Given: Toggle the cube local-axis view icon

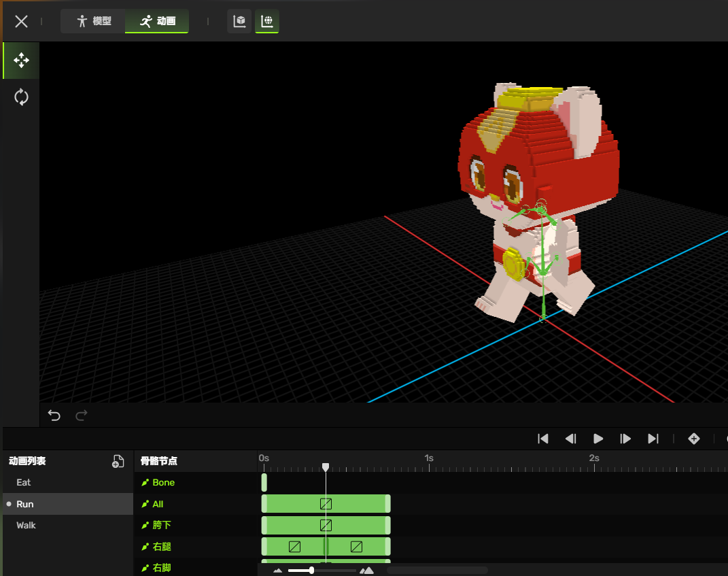Looking at the screenshot, I should click(x=239, y=21).
